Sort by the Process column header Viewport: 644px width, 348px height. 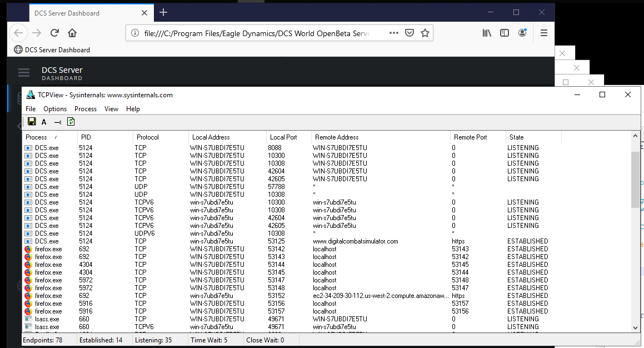[x=49, y=137]
